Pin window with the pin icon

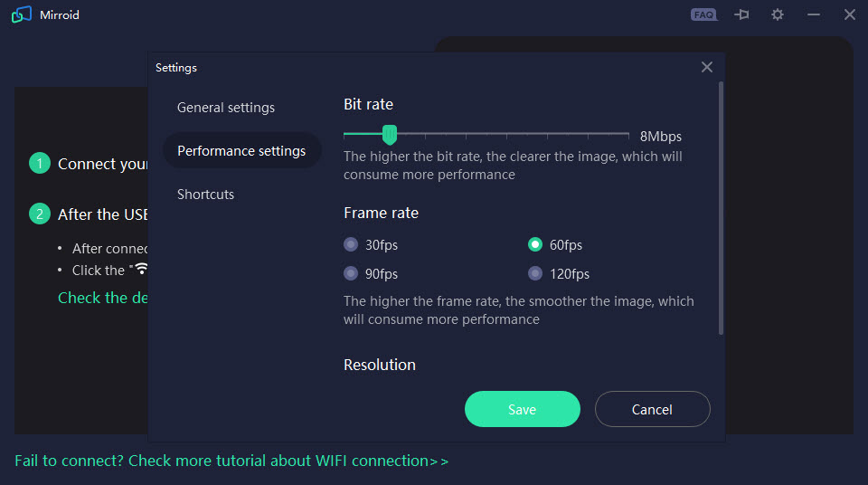[741, 14]
